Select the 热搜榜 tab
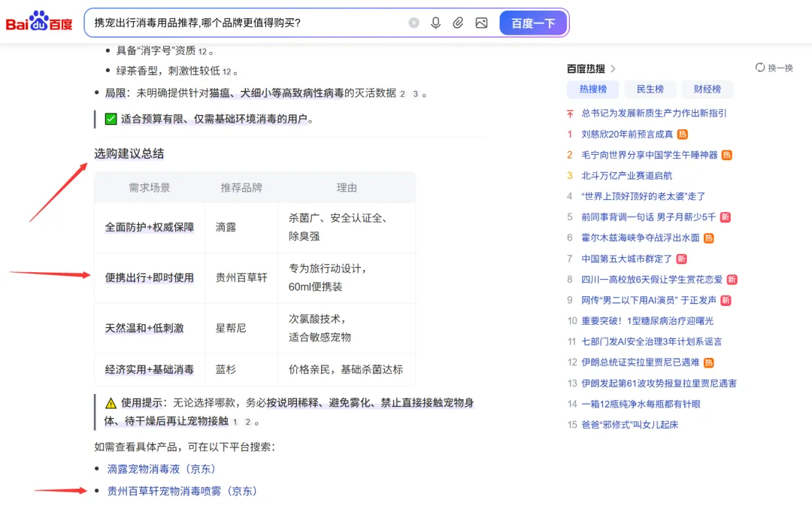This screenshot has width=812, height=506. coord(592,89)
